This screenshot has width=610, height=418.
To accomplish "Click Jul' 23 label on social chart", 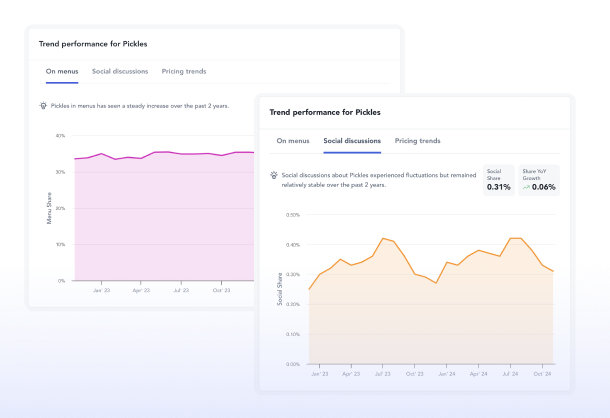I will pyautogui.click(x=382, y=374).
